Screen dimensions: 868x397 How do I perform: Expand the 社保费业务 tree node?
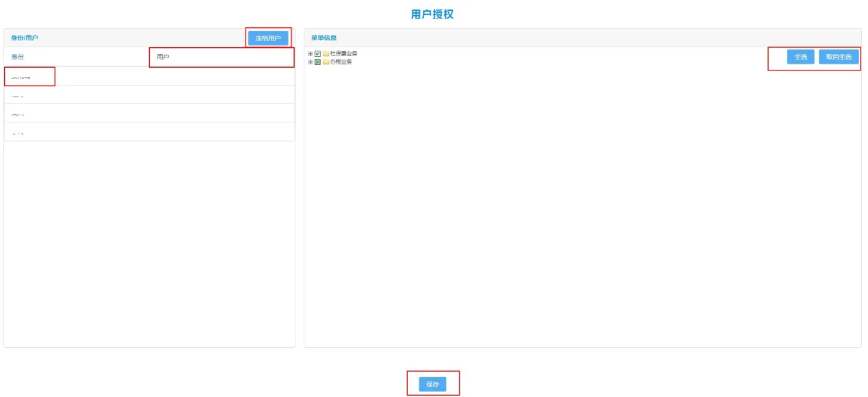click(310, 53)
